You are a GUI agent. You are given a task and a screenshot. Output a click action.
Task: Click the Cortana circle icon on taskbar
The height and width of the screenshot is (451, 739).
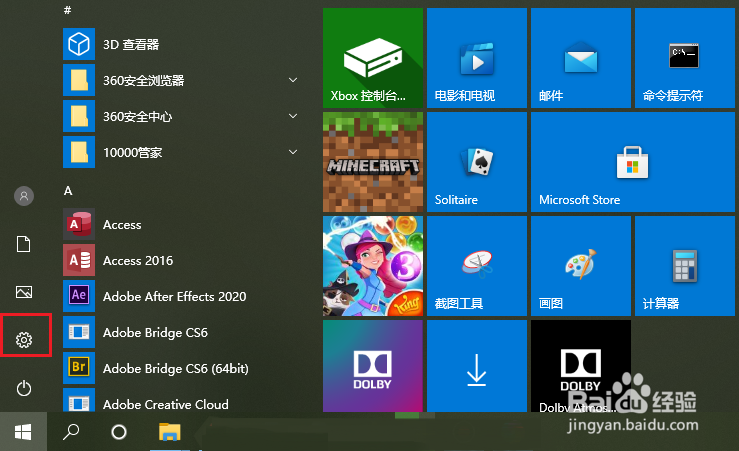[x=119, y=432]
